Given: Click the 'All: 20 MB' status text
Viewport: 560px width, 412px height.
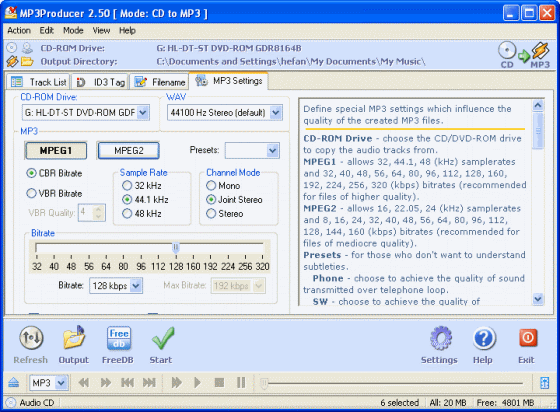Looking at the screenshot, I should (x=448, y=403).
